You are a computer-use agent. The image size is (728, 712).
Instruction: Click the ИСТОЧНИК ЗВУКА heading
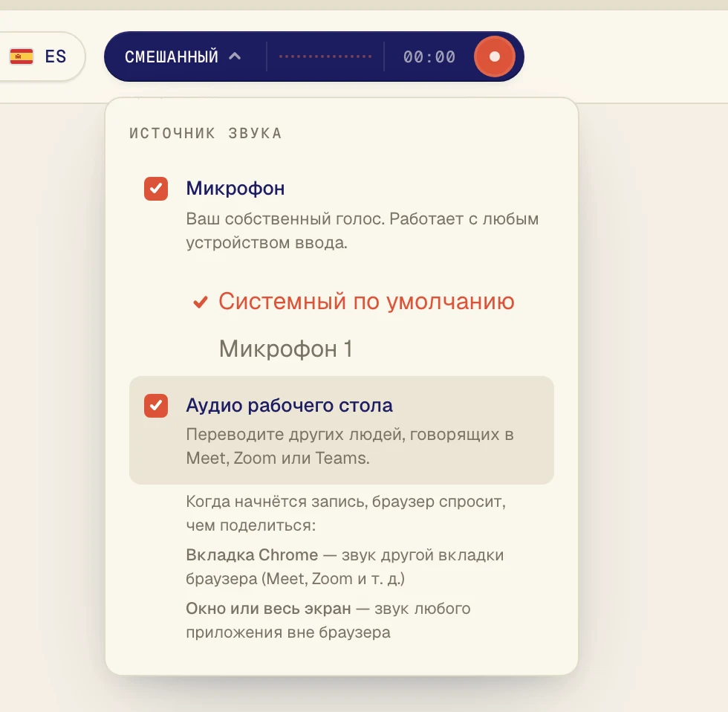tap(206, 133)
